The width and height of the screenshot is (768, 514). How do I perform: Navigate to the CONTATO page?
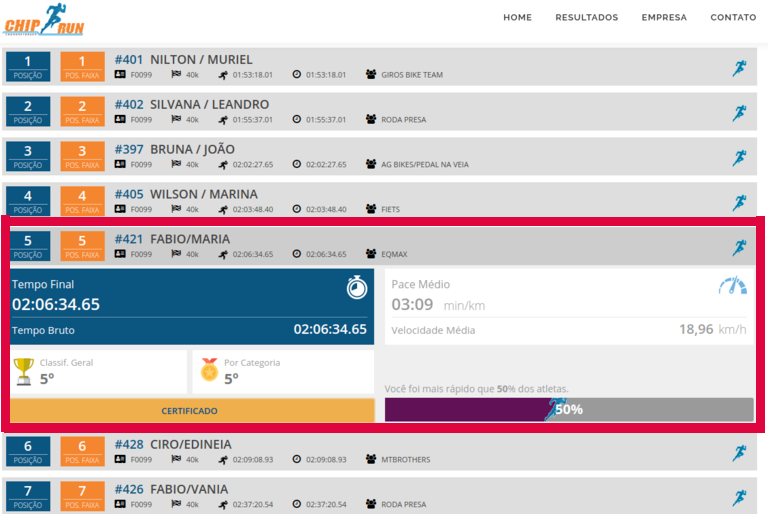click(733, 17)
